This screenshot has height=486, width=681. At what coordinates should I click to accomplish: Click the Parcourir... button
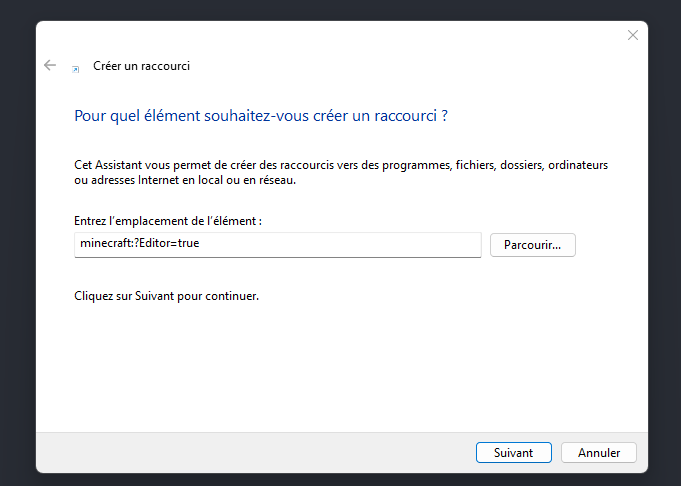[x=532, y=244]
